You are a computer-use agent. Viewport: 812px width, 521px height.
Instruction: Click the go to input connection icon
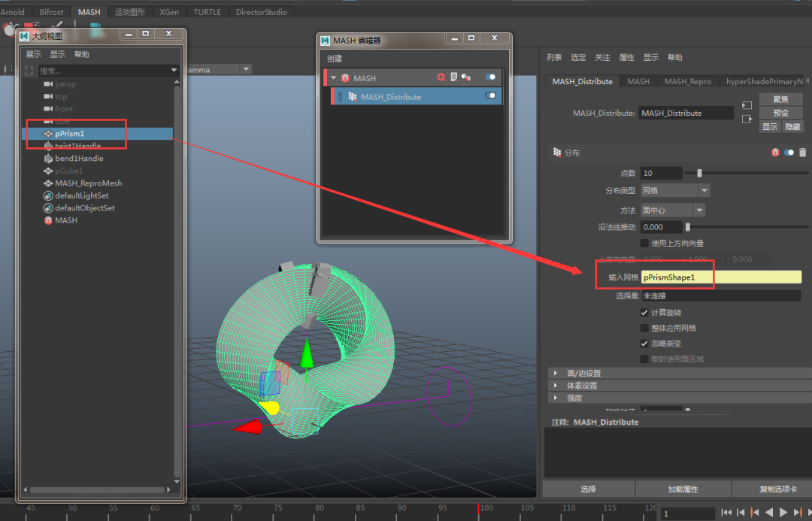[x=747, y=106]
